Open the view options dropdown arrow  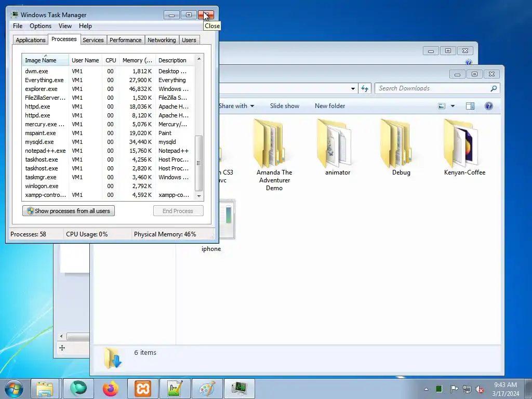click(453, 106)
